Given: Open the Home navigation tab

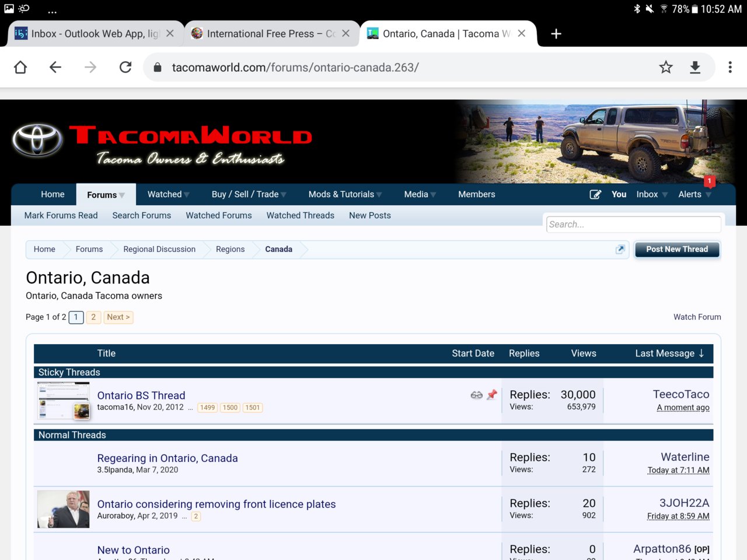Looking at the screenshot, I should 53,194.
